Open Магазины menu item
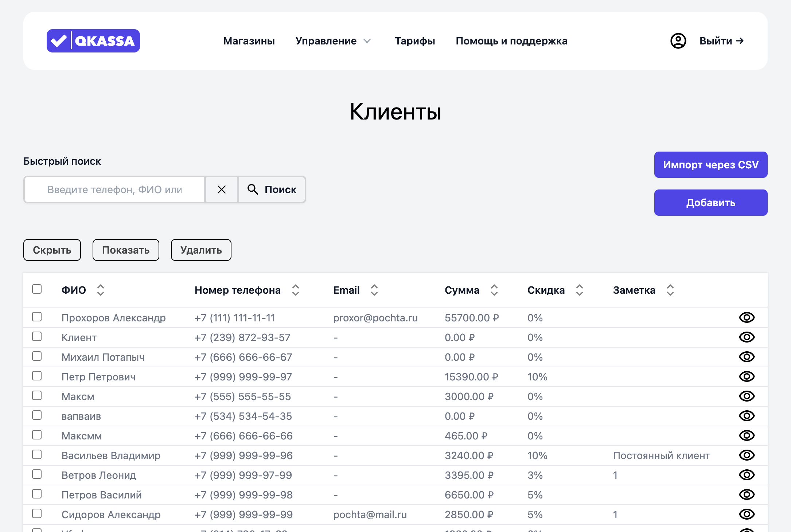The height and width of the screenshot is (532, 791). point(249,41)
